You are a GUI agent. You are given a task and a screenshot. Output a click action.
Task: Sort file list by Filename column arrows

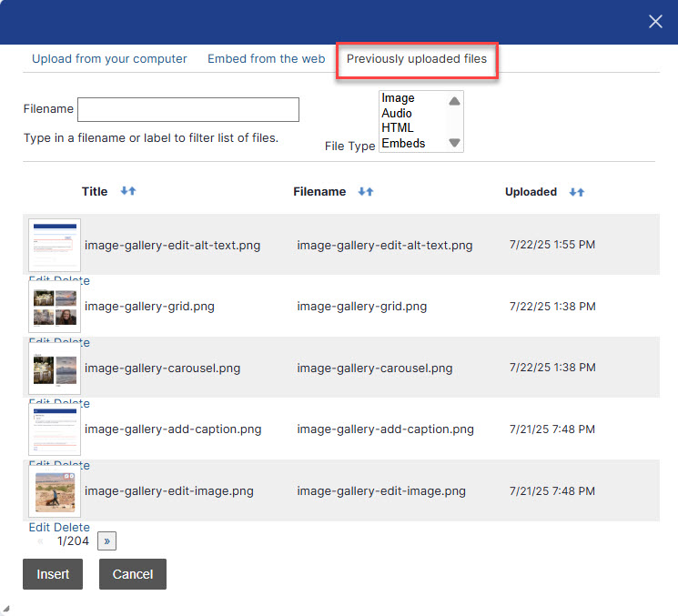366,192
